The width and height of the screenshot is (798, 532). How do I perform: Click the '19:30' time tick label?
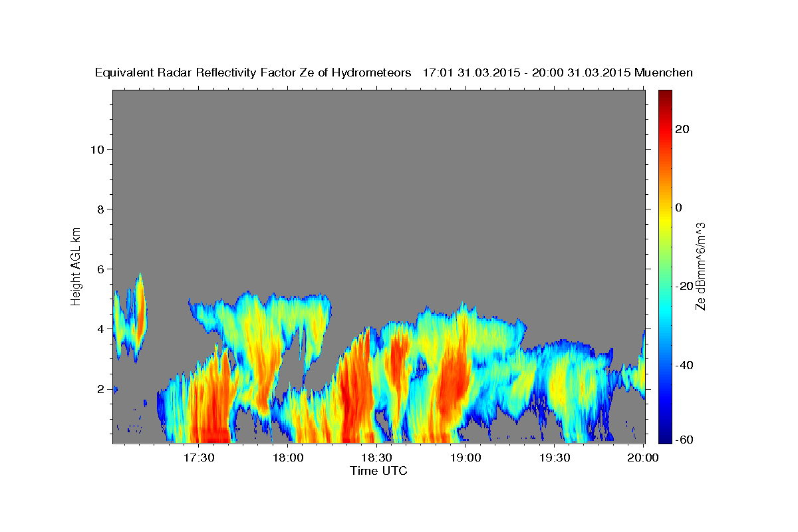tap(553, 458)
